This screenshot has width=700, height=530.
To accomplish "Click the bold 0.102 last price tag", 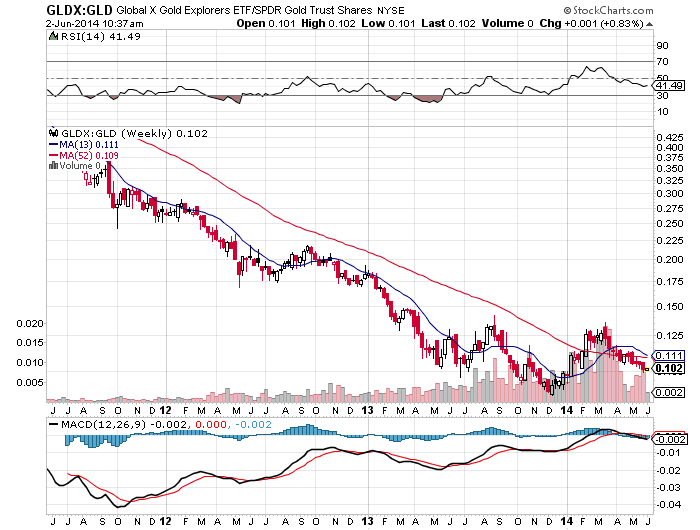I will (668, 368).
